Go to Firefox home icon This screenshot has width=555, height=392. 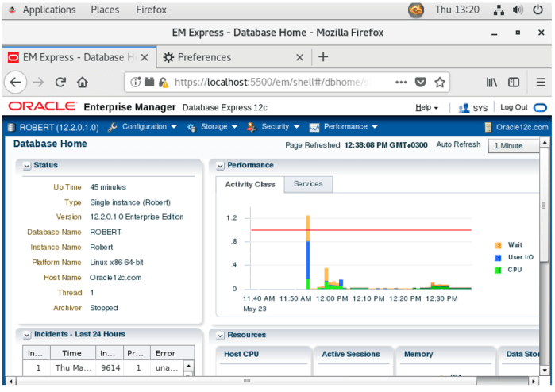[83, 82]
